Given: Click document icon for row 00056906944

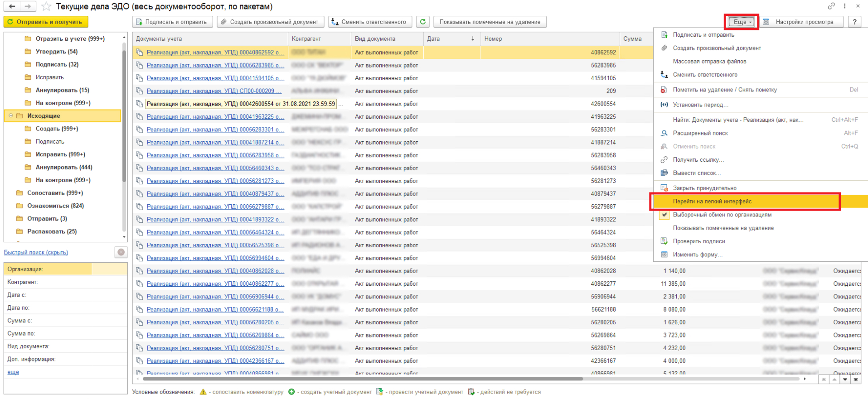Looking at the screenshot, I should 140,297.
